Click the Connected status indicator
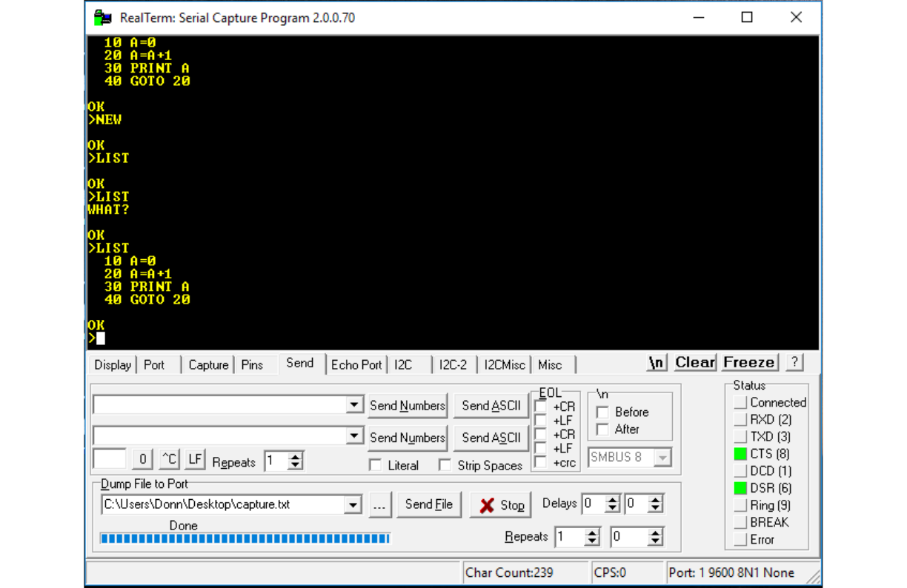This screenshot has height=588, width=907. click(740, 403)
